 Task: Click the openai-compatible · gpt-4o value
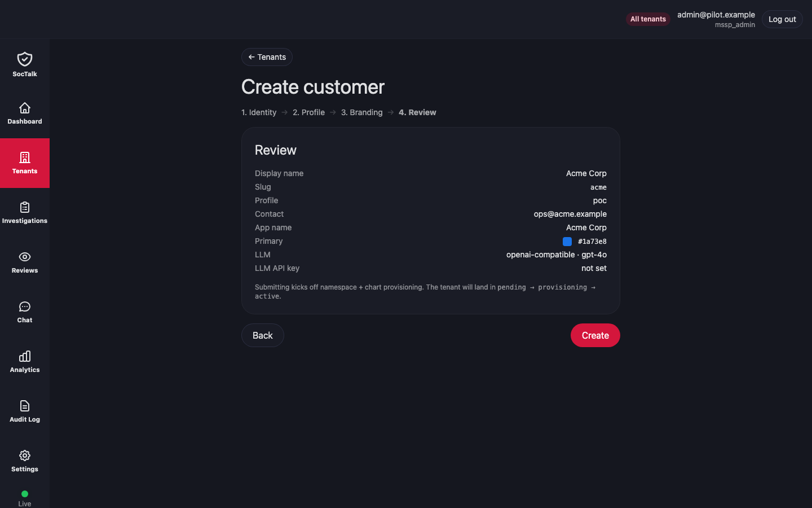(x=557, y=255)
